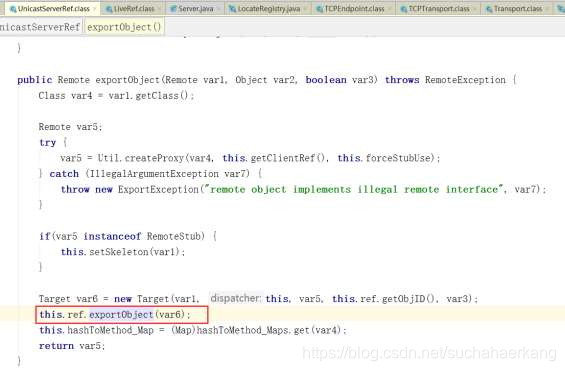Close the TCPTransport.class tab
This screenshot has height=371, width=565.
475,9
